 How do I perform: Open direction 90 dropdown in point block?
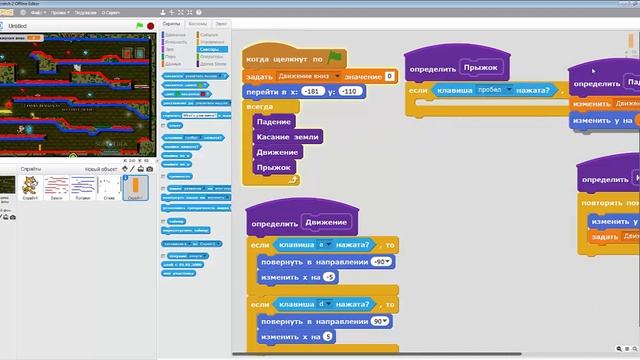[x=385, y=321]
